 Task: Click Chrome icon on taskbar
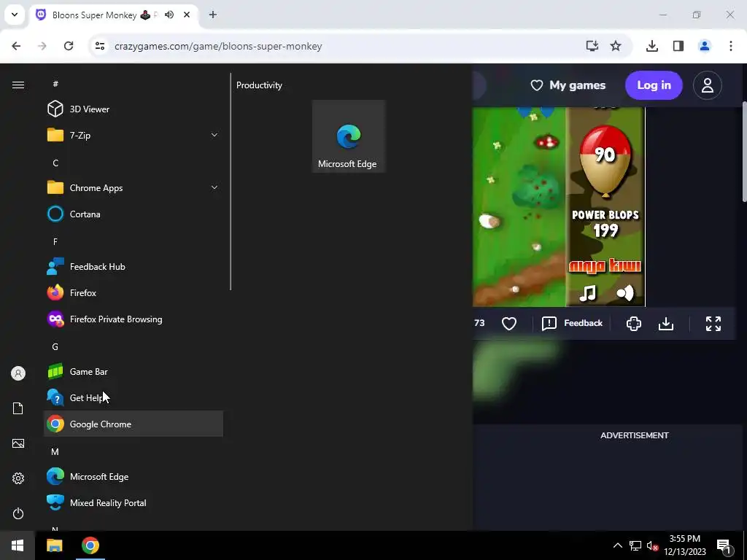pos(90,545)
